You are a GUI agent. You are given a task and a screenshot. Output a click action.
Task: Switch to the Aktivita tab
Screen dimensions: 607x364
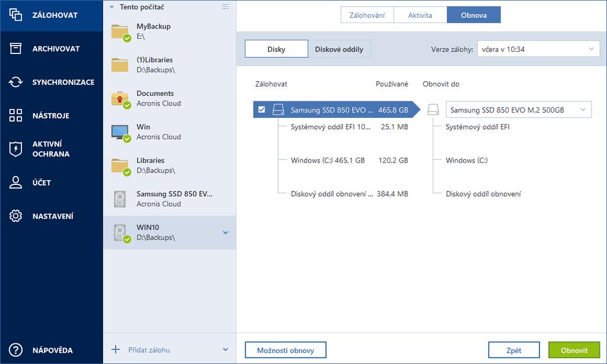click(420, 15)
